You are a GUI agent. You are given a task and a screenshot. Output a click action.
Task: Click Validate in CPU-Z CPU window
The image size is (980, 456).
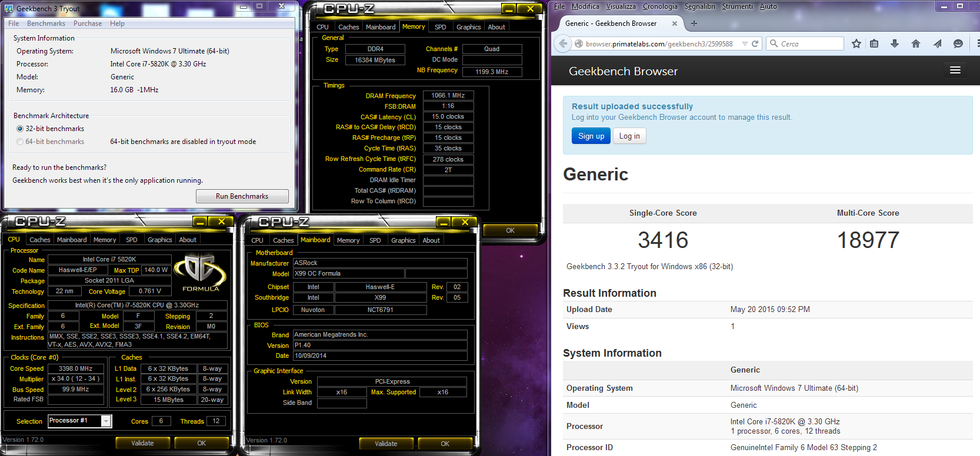tap(142, 443)
